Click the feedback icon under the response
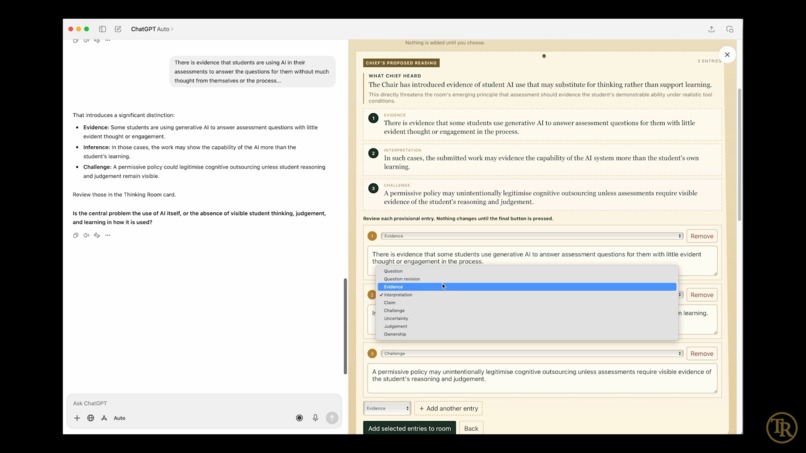The height and width of the screenshot is (453, 806). tap(97, 235)
